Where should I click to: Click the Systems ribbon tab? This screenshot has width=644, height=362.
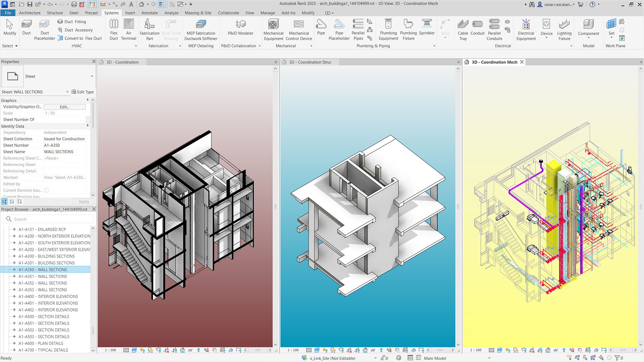click(x=111, y=12)
